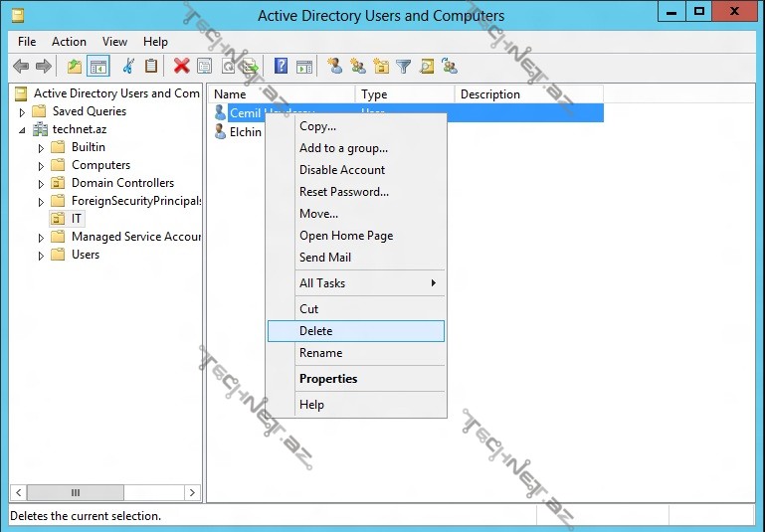Click the IT organizational unit folder icon
The width and height of the screenshot is (765, 532).
pos(58,219)
